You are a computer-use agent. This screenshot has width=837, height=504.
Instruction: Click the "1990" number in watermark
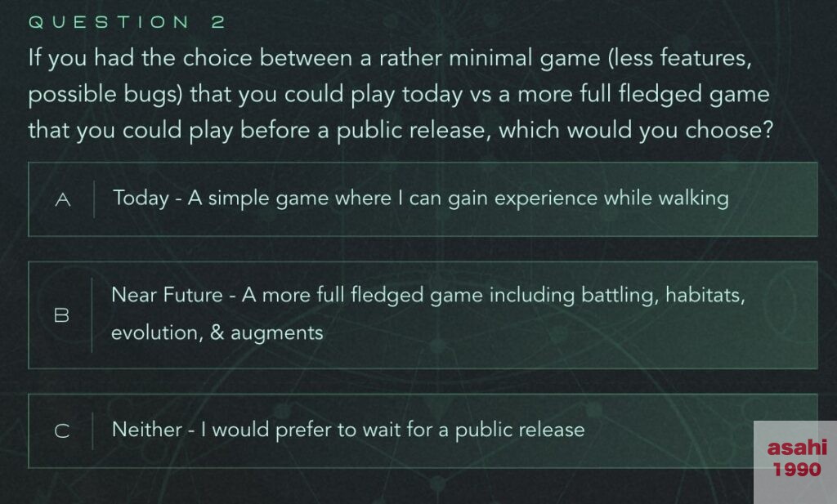click(797, 470)
